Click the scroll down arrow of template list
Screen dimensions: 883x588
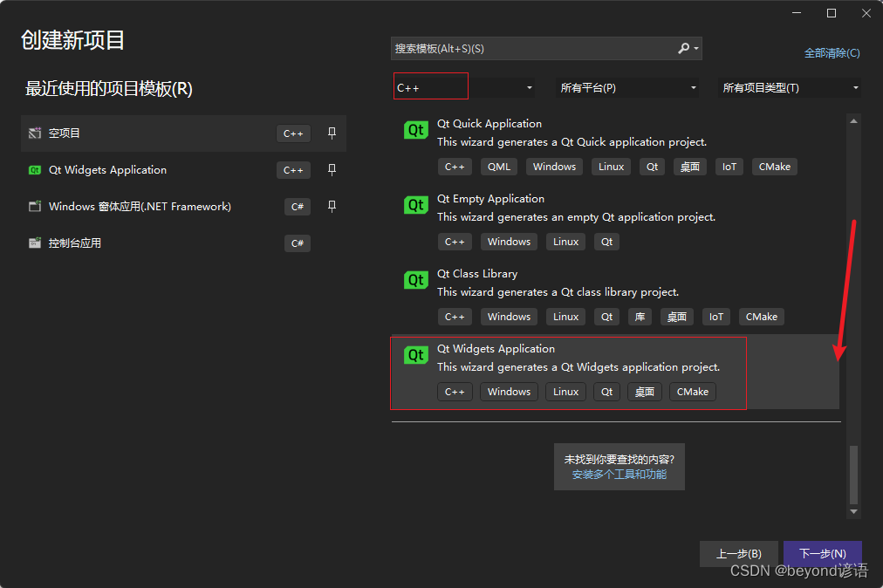853,511
